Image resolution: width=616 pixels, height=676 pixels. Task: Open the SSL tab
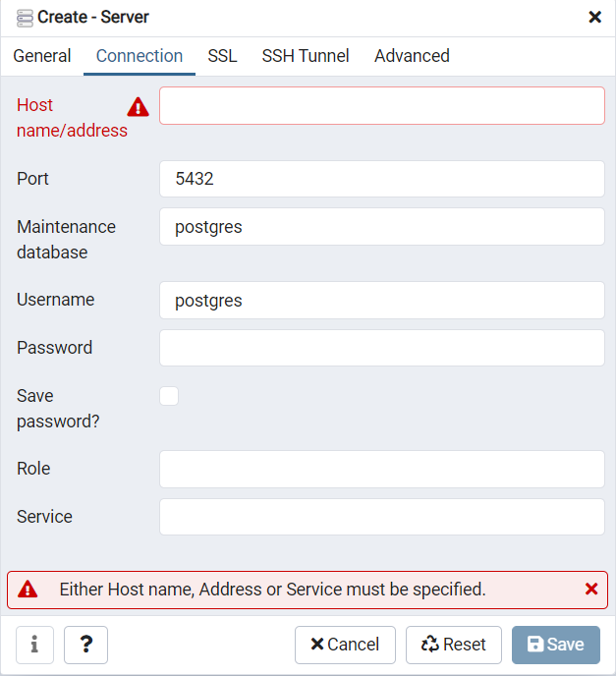click(x=222, y=56)
